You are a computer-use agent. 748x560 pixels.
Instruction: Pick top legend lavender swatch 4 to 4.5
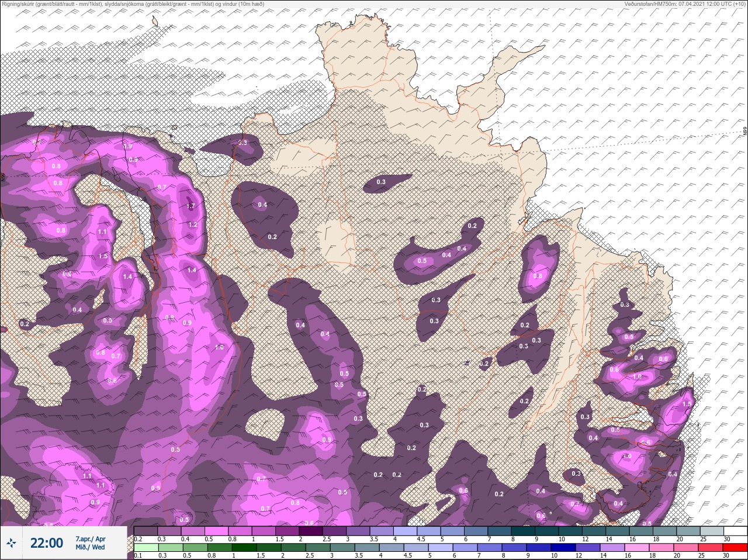click(406, 531)
